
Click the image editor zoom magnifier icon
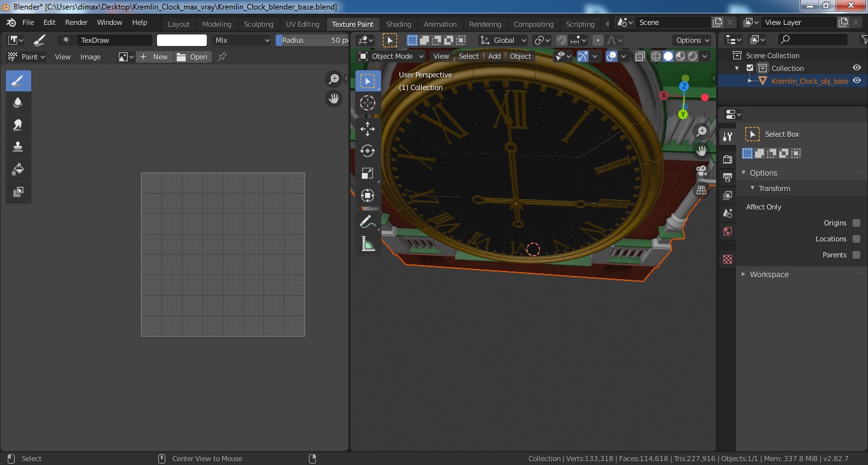click(334, 79)
